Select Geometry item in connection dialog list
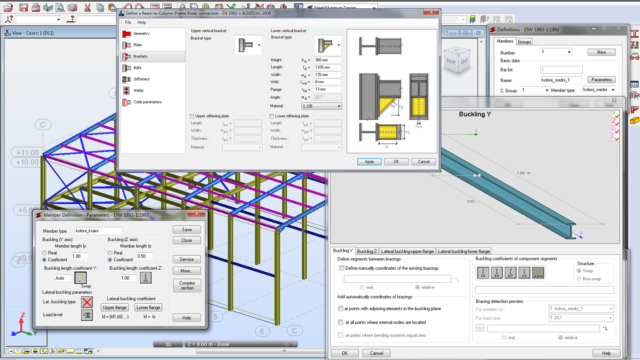Screen dimensions: 640x360 pyautogui.click(x=153, y=33)
